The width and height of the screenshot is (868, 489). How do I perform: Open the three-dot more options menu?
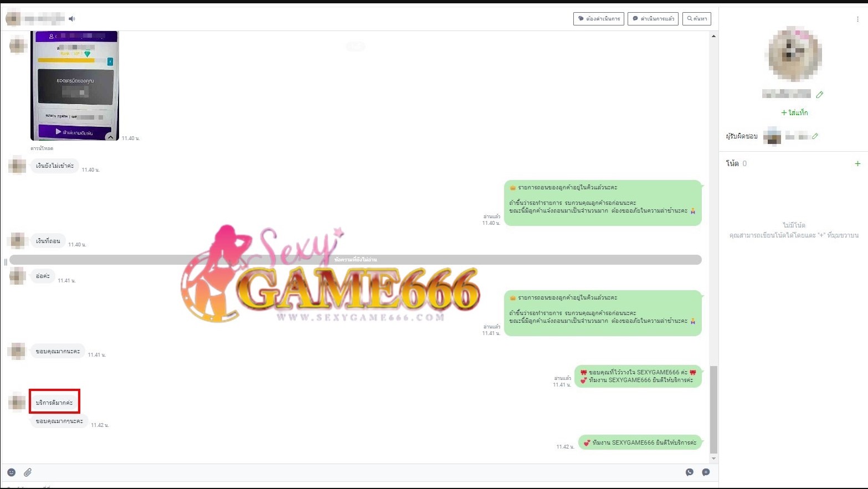pos(857,19)
